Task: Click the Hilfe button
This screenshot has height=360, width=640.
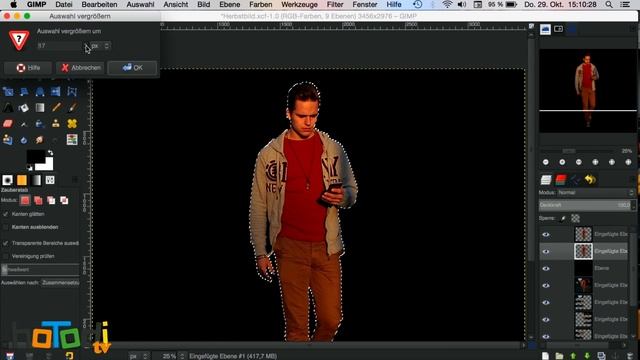Action: click(28, 68)
